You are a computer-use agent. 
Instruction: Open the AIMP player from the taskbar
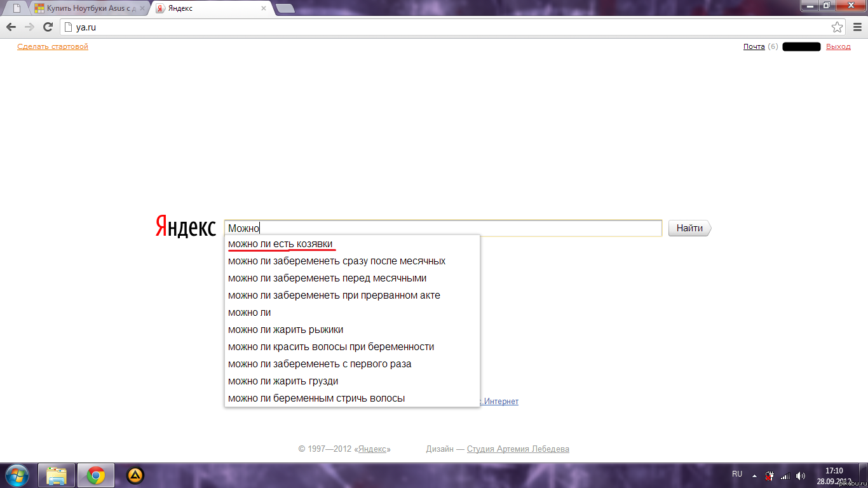[x=135, y=475]
